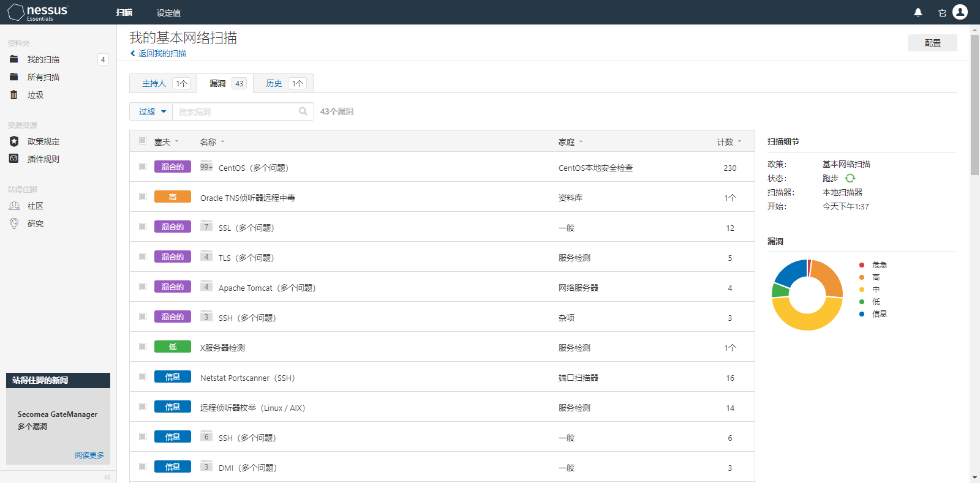Check the Netstat Portscanner row checkbox
This screenshot has width=980, height=483.
pyautogui.click(x=143, y=376)
